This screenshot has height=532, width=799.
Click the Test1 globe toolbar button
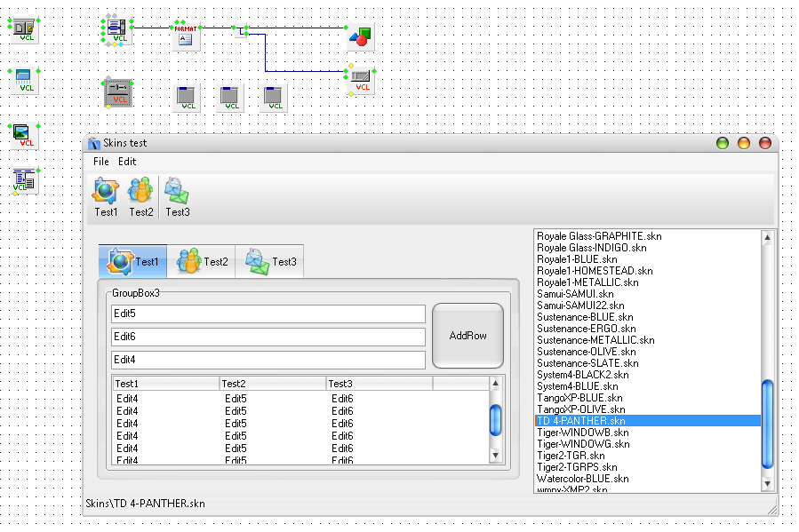[x=106, y=196]
